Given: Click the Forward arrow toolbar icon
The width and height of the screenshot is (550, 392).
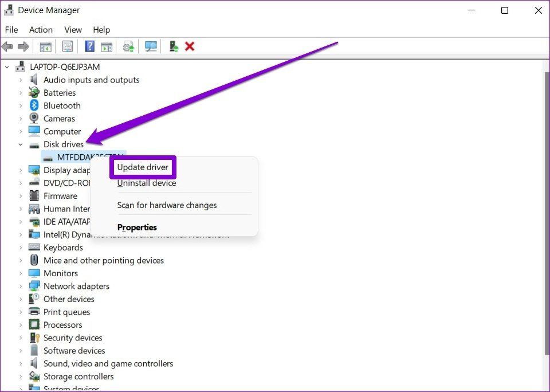Looking at the screenshot, I should 23,46.
